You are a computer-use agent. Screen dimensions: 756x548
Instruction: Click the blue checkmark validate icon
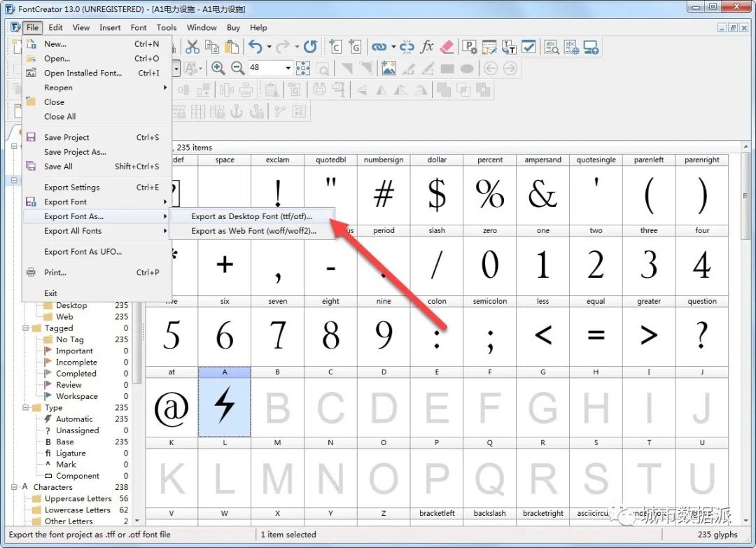pyautogui.click(x=529, y=47)
